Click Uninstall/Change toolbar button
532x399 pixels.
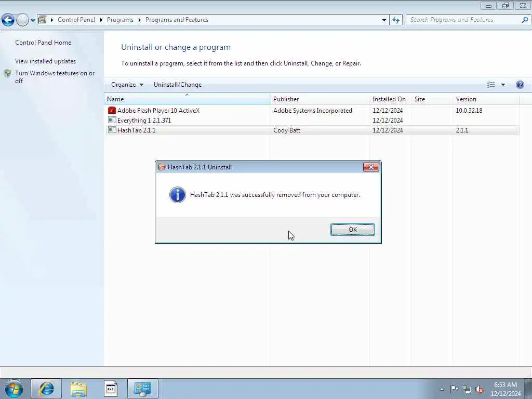click(x=178, y=85)
